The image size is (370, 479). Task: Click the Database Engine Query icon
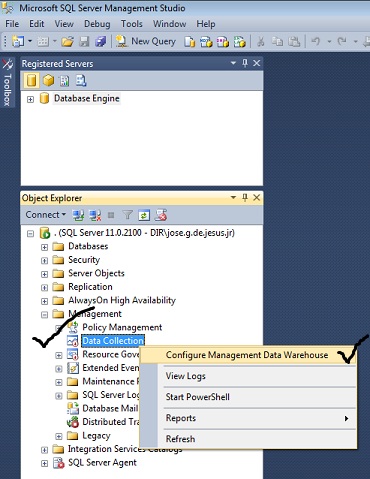190,42
